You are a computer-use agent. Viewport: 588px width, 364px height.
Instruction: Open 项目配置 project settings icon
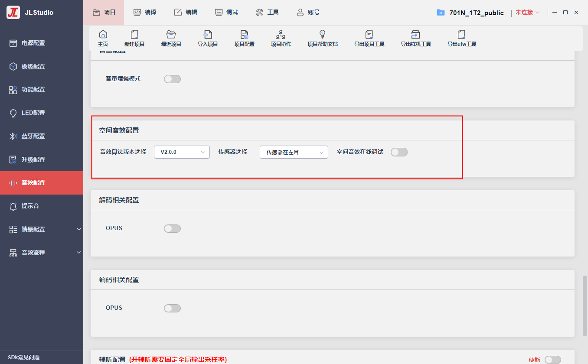(x=244, y=35)
